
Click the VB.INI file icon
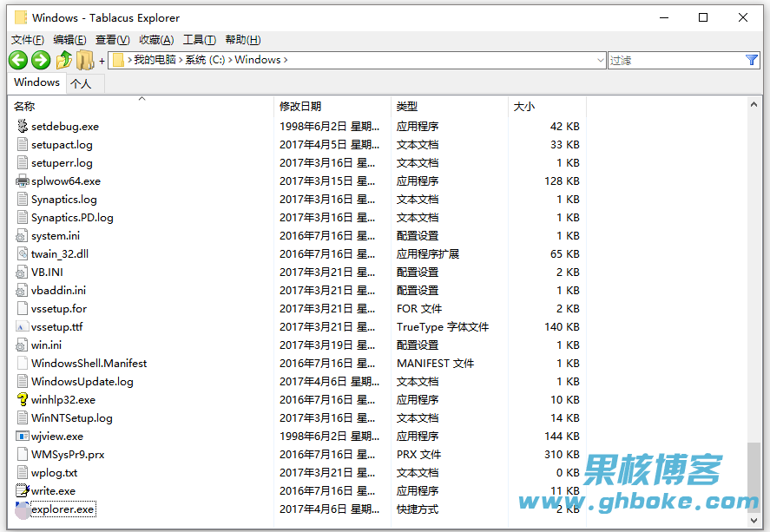(x=22, y=272)
